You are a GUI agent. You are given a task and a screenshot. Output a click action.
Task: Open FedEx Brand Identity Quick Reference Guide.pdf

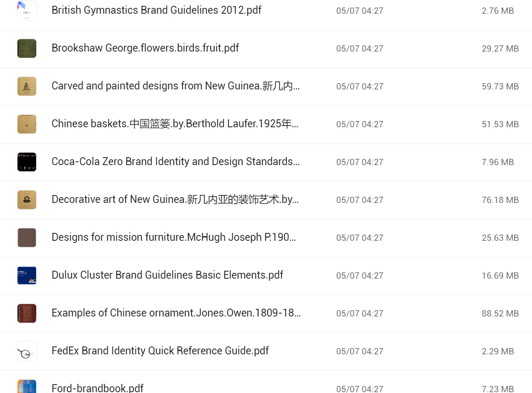160,351
